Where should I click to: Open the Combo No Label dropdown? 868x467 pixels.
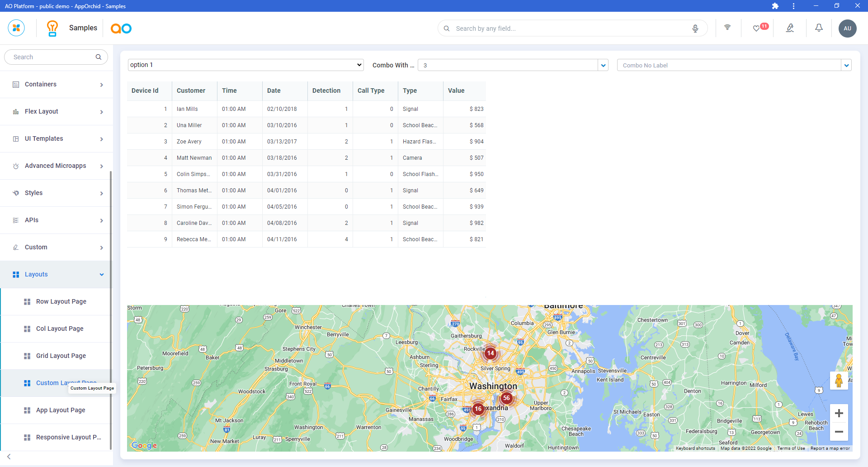tap(846, 66)
